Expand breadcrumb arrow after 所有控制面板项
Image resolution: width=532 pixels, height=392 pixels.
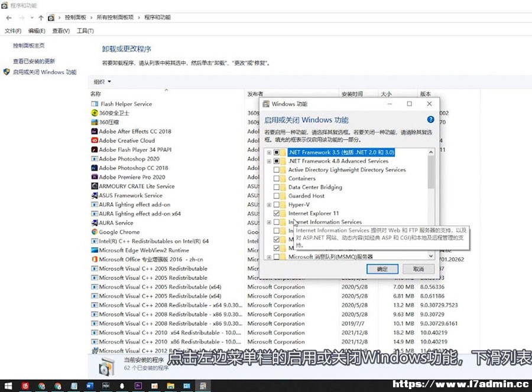click(x=139, y=18)
